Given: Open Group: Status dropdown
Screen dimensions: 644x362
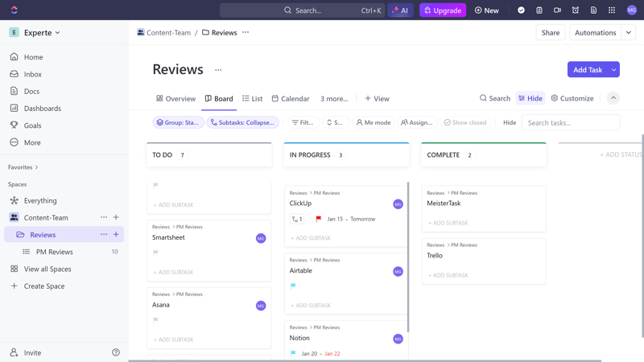Looking at the screenshot, I should pos(178,122).
